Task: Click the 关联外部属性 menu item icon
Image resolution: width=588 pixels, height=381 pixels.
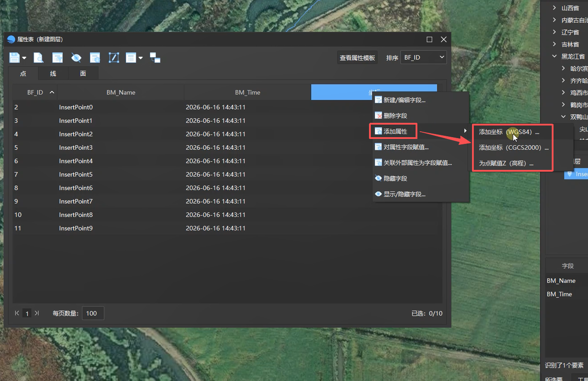Action: point(378,163)
